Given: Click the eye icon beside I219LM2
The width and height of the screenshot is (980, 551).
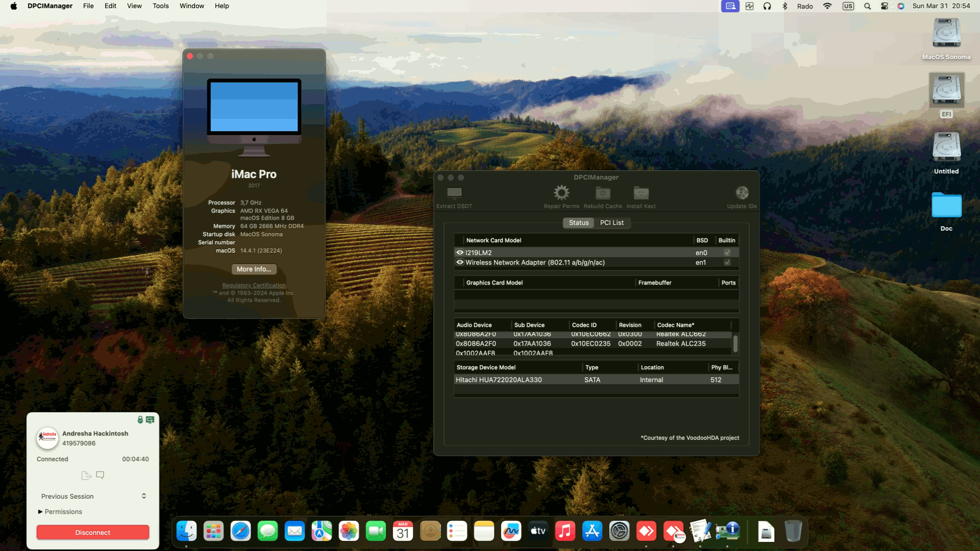Looking at the screenshot, I should (x=460, y=253).
